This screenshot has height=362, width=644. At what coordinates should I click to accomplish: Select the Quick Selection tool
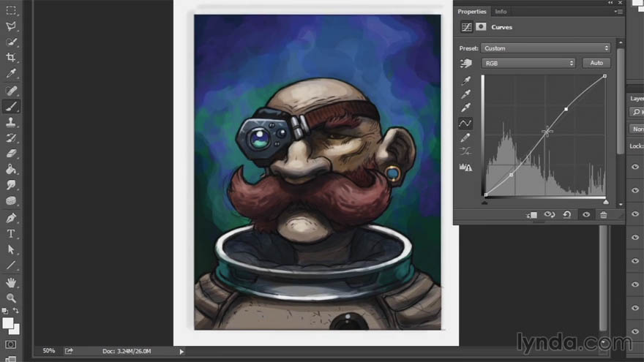tap(11, 42)
